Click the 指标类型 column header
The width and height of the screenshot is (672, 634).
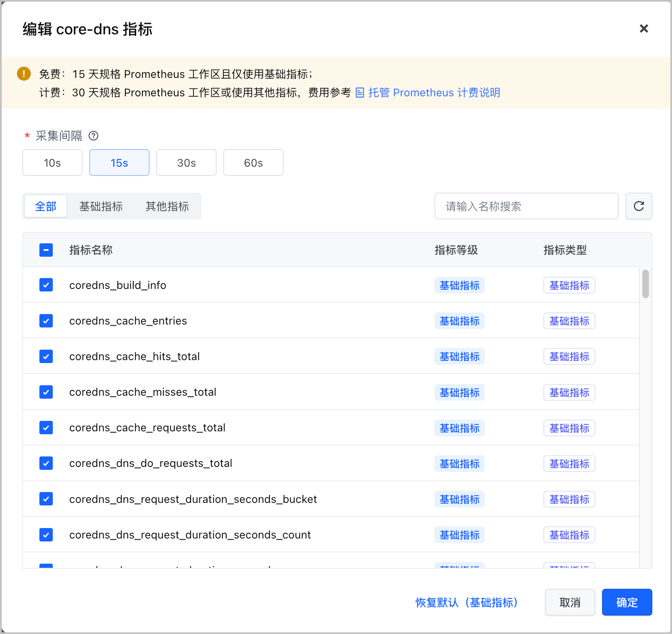pyautogui.click(x=565, y=250)
